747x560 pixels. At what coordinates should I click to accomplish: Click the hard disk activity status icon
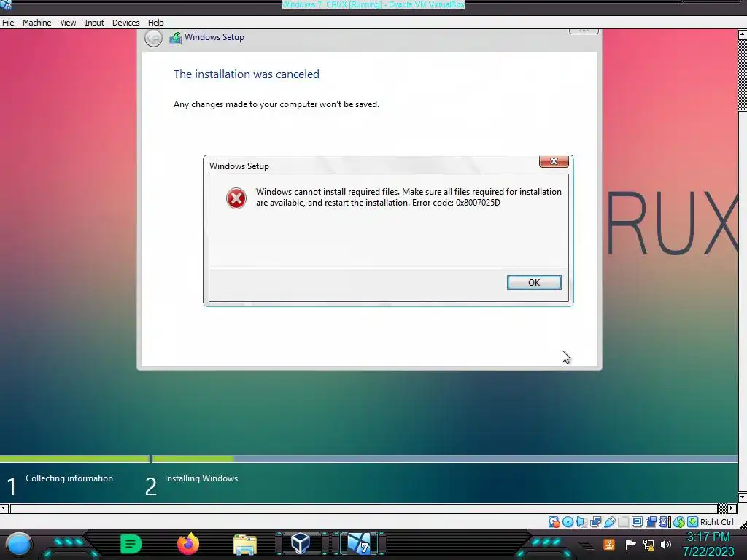[554, 522]
